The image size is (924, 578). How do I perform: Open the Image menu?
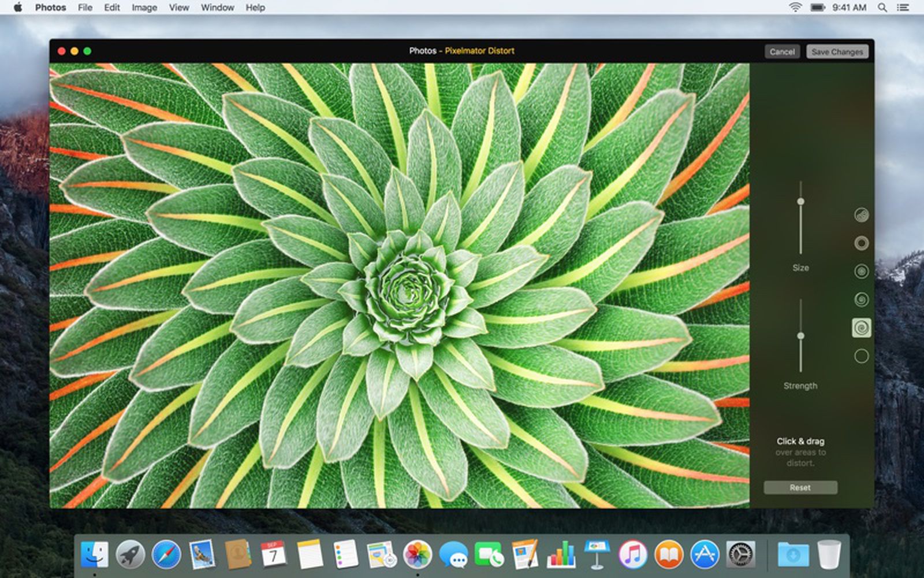[144, 8]
